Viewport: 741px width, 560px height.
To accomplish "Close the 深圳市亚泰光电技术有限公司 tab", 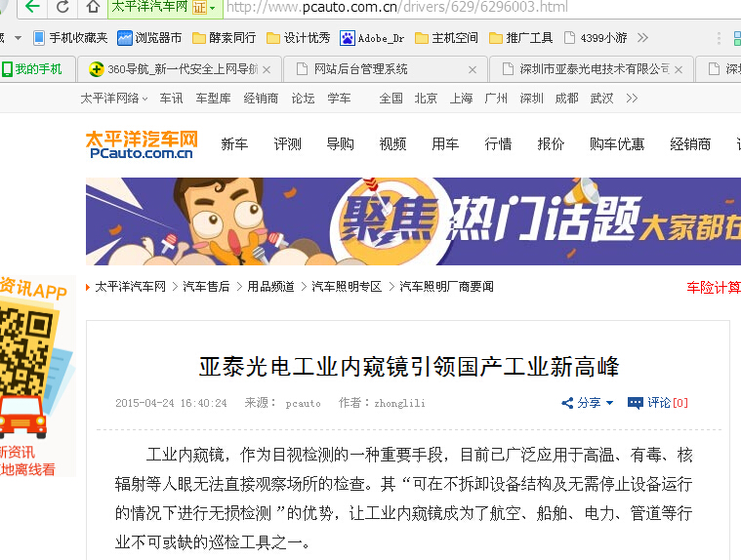I will 679,70.
